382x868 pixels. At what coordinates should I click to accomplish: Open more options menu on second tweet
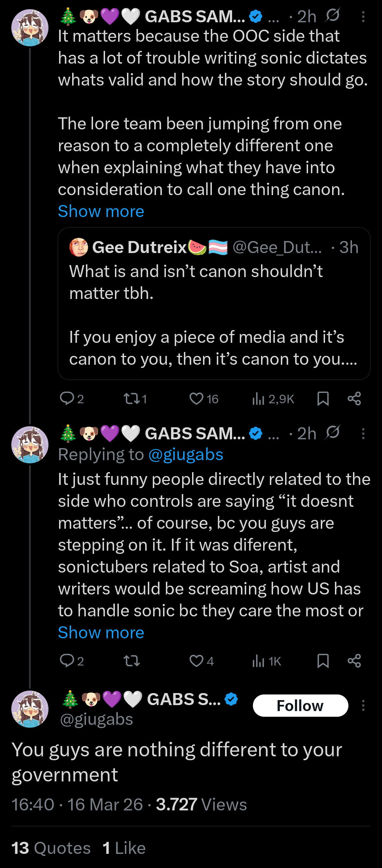pyautogui.click(x=363, y=434)
